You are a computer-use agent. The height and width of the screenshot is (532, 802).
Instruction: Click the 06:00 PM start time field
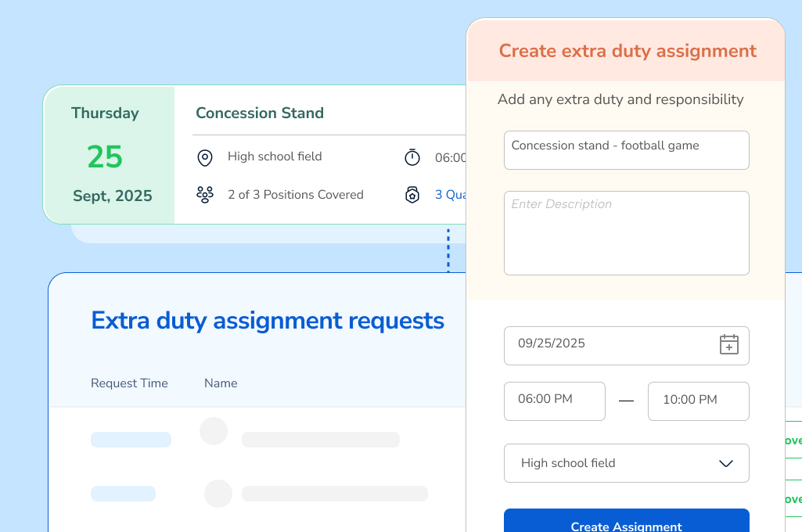[x=554, y=401]
